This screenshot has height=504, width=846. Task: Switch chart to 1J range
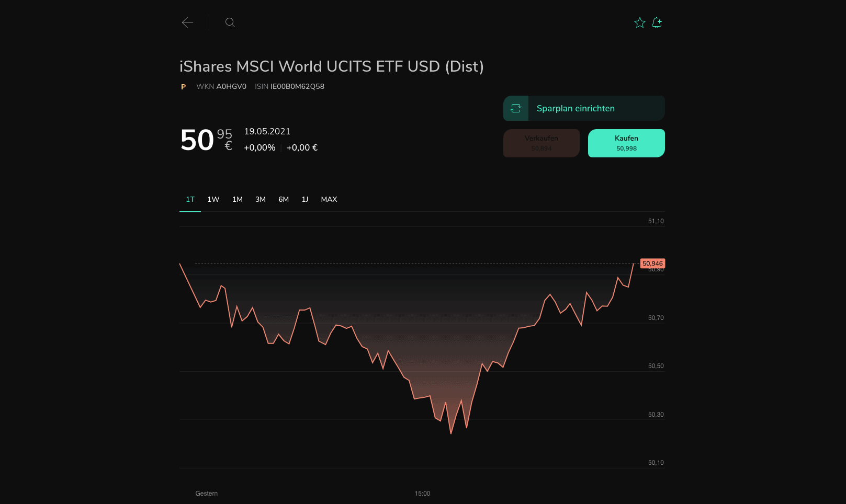click(x=305, y=199)
